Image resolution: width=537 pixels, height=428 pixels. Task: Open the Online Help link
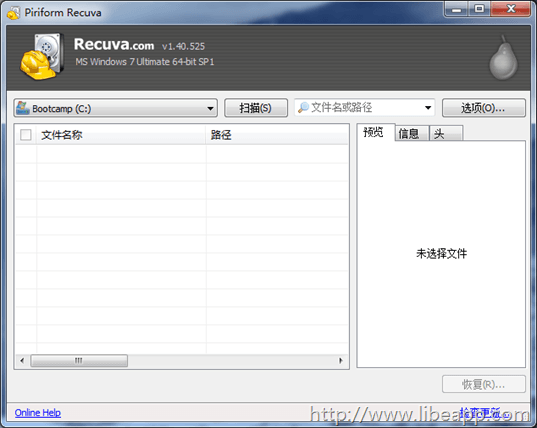[38, 413]
